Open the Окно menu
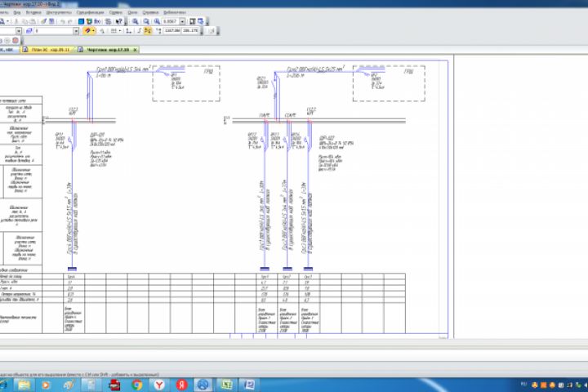588x392 pixels. [x=132, y=12]
